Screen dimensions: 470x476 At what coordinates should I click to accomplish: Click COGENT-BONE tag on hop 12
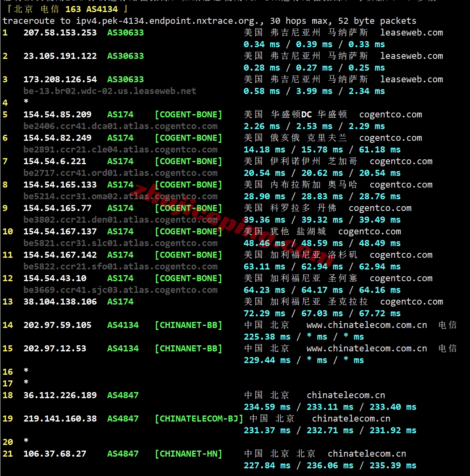(188, 278)
